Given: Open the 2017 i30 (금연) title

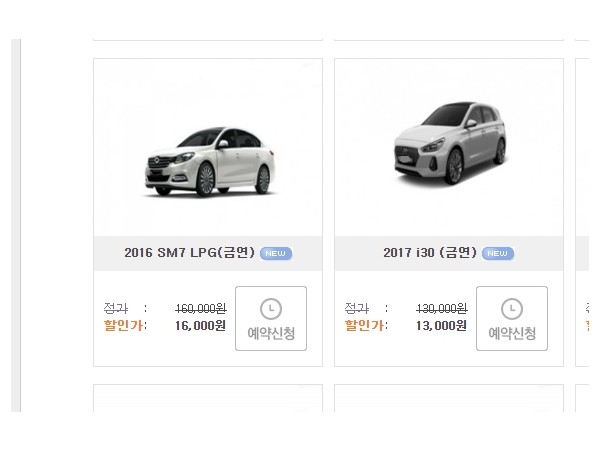Looking at the screenshot, I should click(x=430, y=253).
